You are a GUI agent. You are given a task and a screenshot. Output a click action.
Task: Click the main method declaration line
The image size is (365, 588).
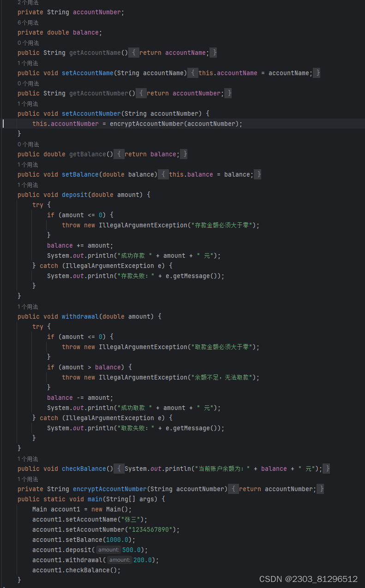click(91, 499)
